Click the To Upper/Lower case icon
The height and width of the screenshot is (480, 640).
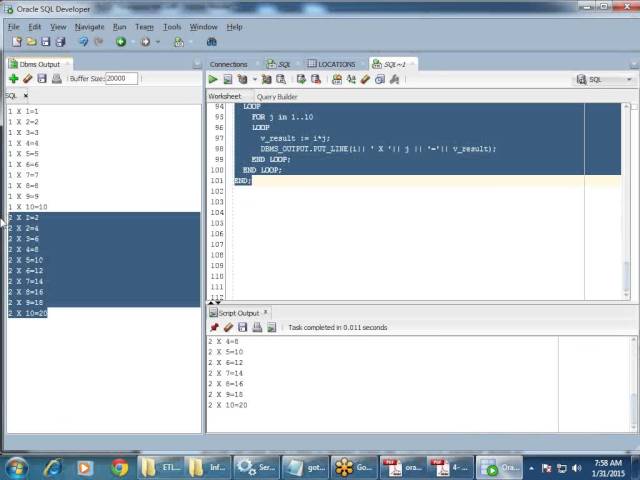click(351, 80)
